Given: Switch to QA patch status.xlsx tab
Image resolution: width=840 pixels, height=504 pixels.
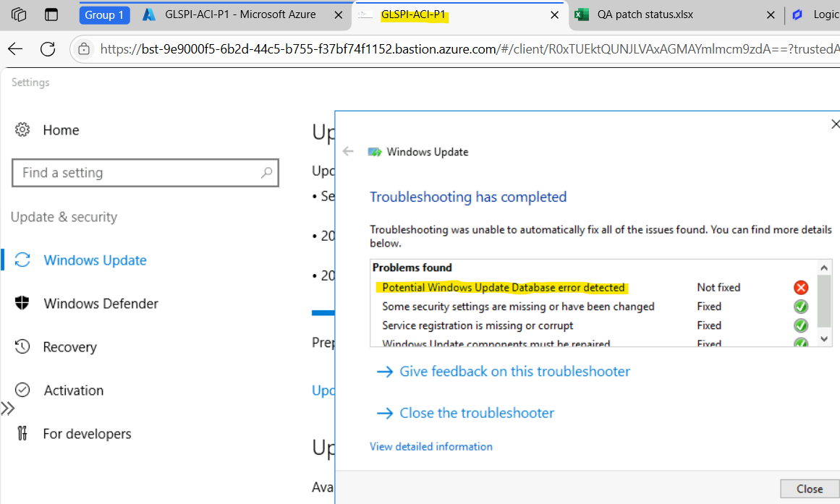Looking at the screenshot, I should pyautogui.click(x=645, y=14).
